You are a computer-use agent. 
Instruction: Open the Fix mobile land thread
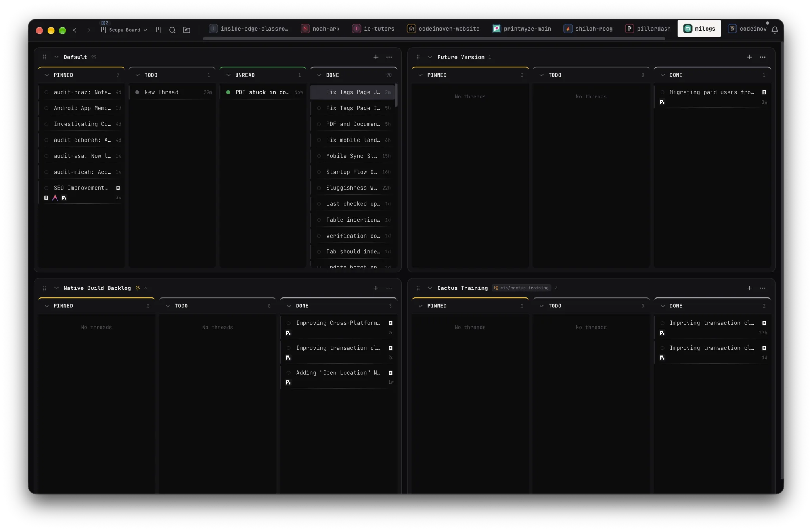pos(354,140)
